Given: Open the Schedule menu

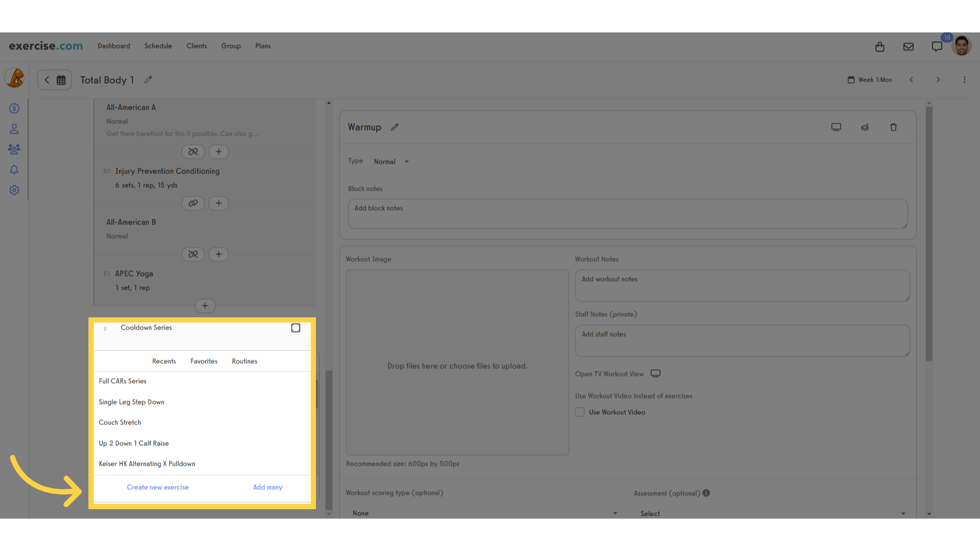Looking at the screenshot, I should [x=158, y=46].
